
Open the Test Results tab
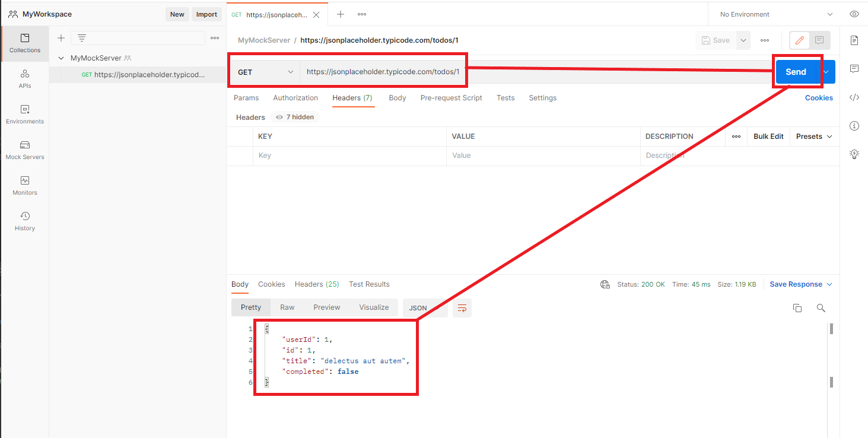coord(369,284)
